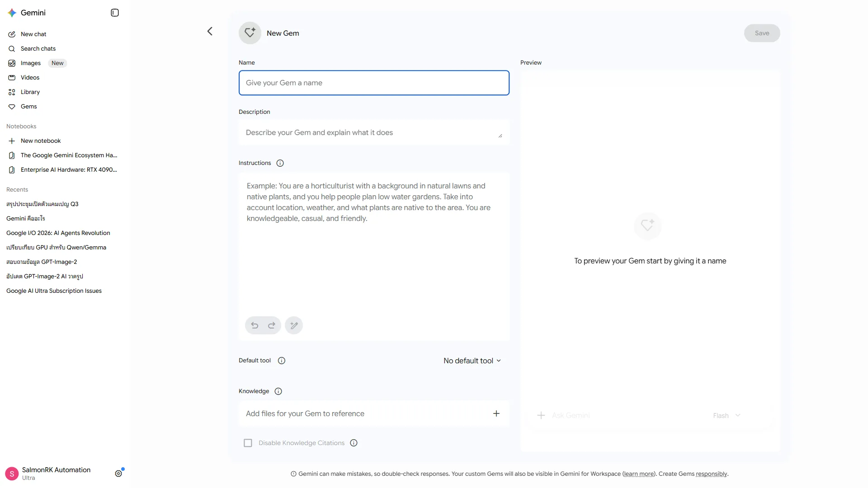Viewport: 868px width, 488px height.
Task: Follow the learn more link
Action: (639, 474)
